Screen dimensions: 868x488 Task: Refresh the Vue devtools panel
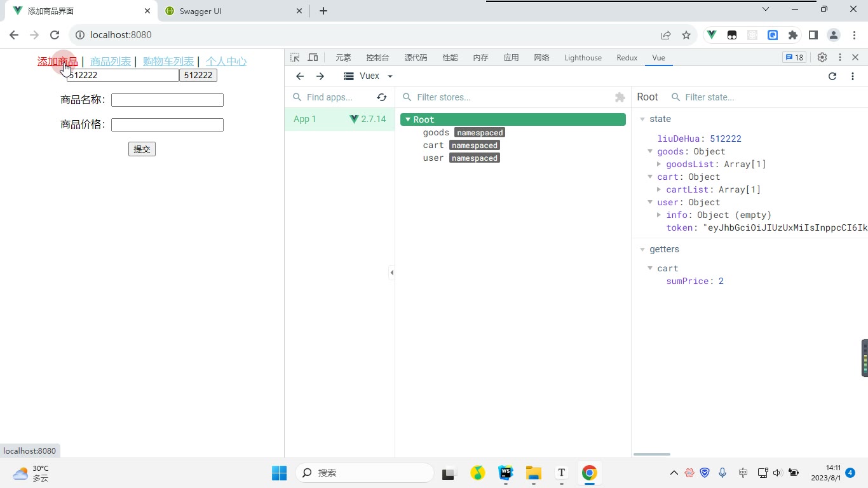coord(832,76)
